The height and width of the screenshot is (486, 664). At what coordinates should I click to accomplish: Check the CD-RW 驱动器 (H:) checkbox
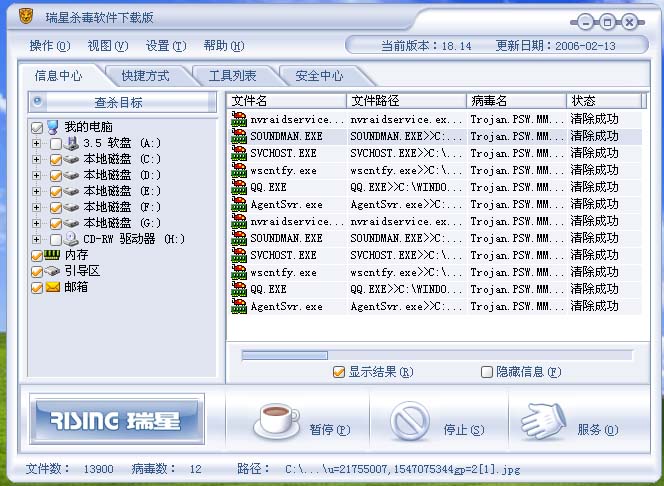point(55,240)
